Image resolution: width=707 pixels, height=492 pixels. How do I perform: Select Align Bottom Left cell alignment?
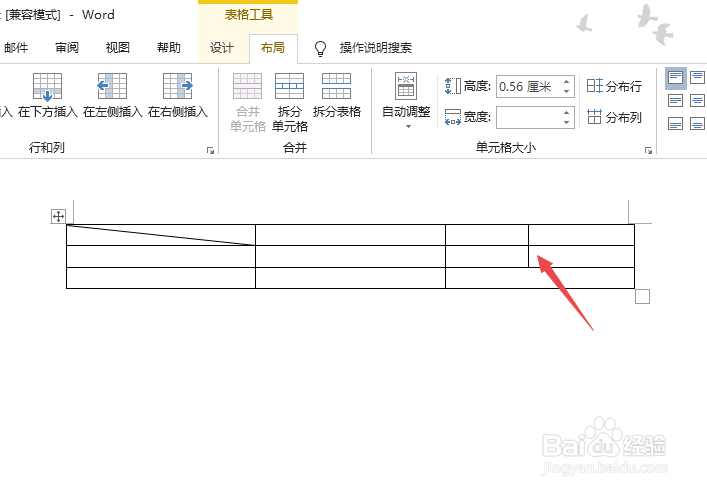(x=675, y=124)
